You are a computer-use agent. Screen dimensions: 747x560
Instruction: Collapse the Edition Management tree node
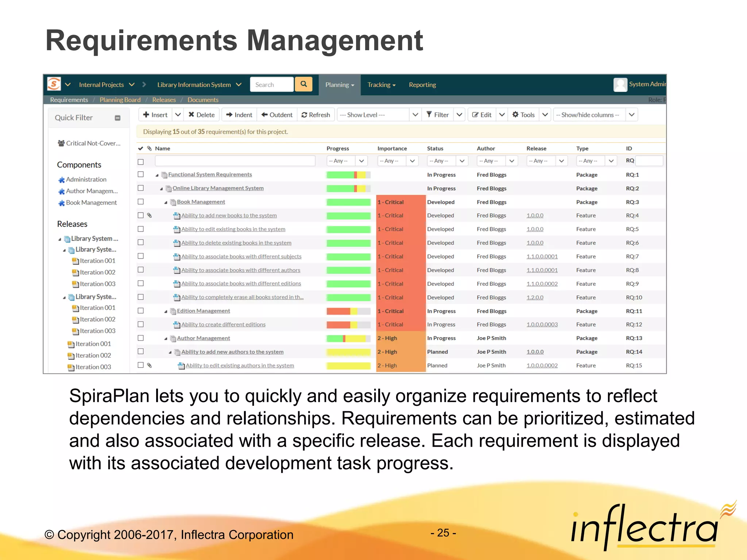pyautogui.click(x=166, y=312)
